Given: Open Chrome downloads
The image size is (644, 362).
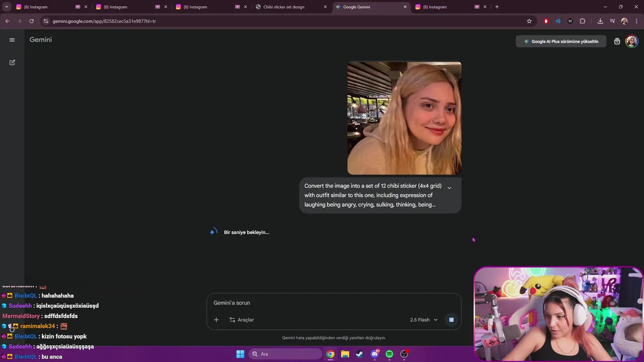Looking at the screenshot, I should (600, 21).
